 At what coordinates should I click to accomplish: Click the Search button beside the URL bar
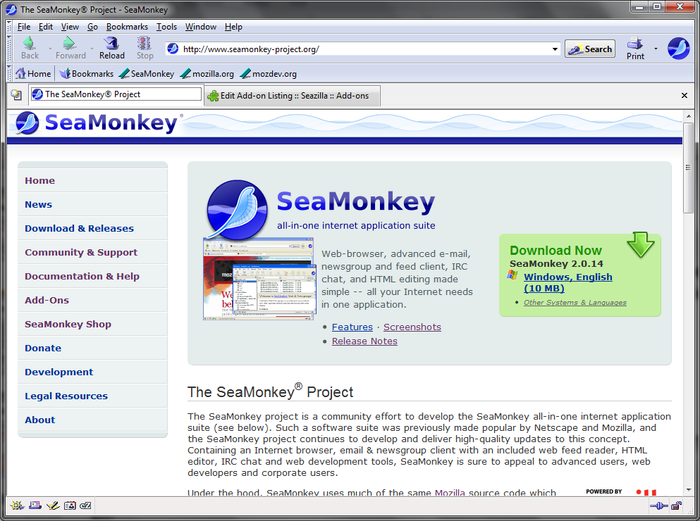(x=590, y=49)
